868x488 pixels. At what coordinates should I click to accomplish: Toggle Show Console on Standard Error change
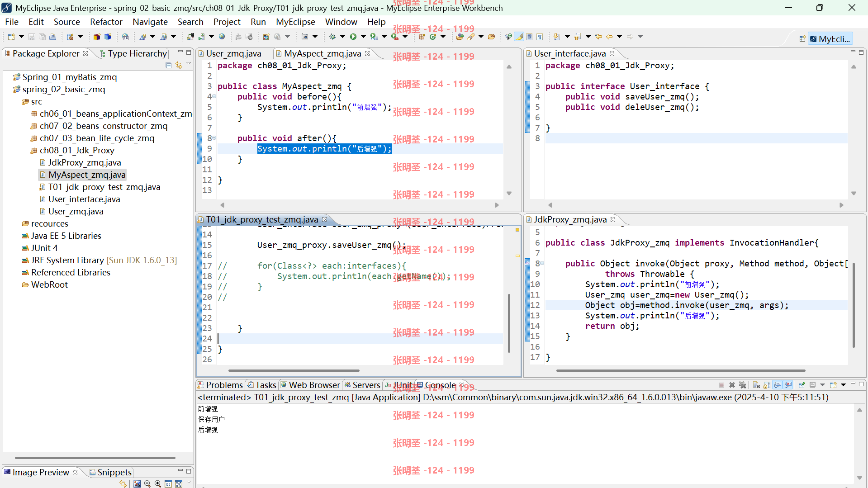pyautogui.click(x=788, y=385)
